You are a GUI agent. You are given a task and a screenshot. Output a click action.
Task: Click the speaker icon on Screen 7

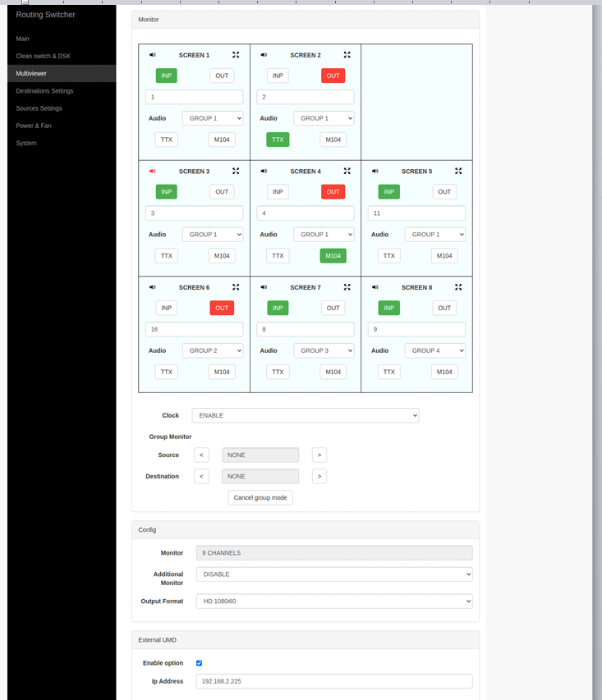pyautogui.click(x=264, y=287)
